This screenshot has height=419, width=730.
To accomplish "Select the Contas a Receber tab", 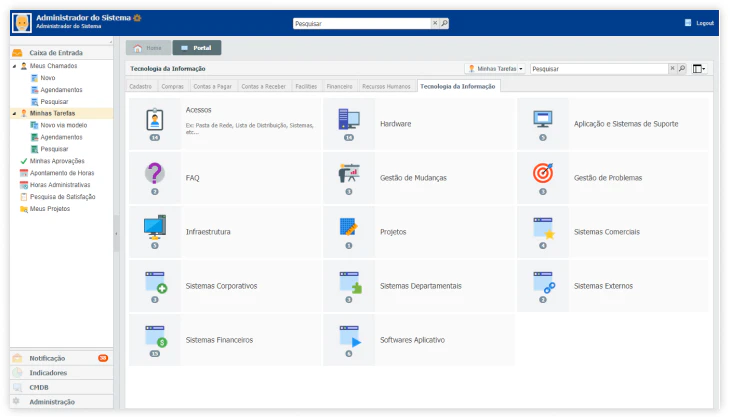I will coord(264,87).
